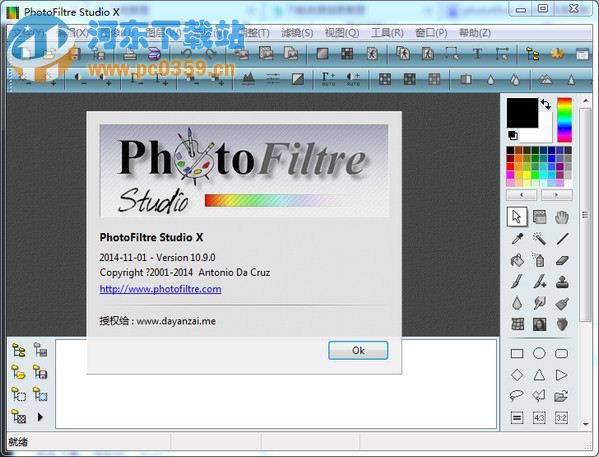Pick the Rhombus selection shape

[x=517, y=375]
